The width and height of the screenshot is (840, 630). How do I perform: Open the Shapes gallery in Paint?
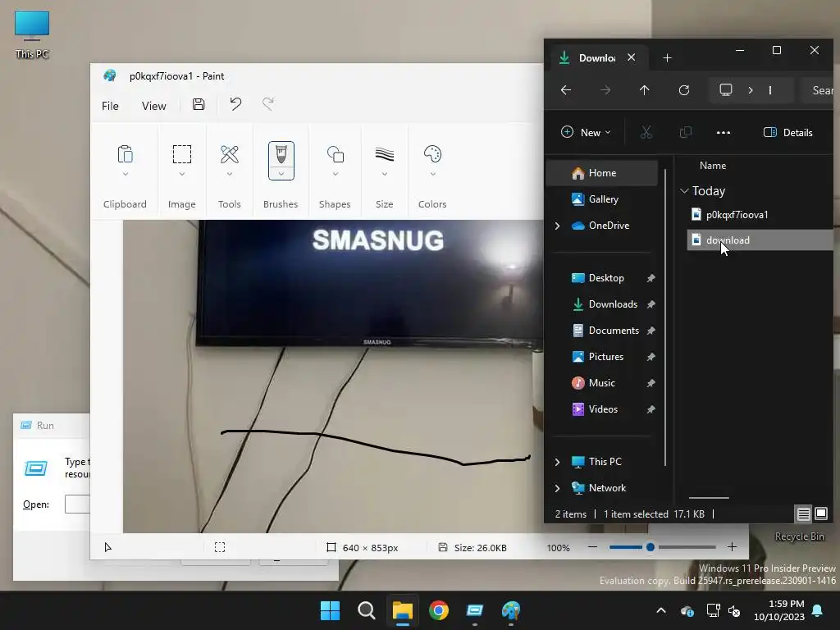point(335,154)
